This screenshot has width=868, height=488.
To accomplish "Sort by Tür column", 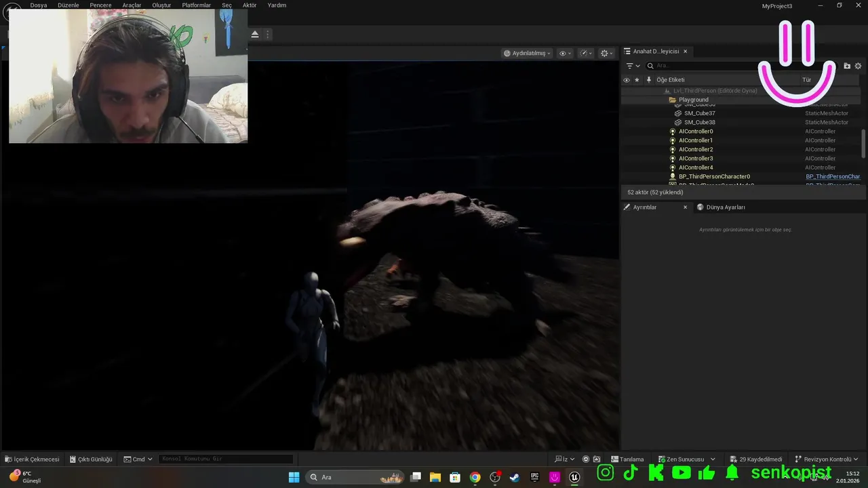I will tap(806, 80).
